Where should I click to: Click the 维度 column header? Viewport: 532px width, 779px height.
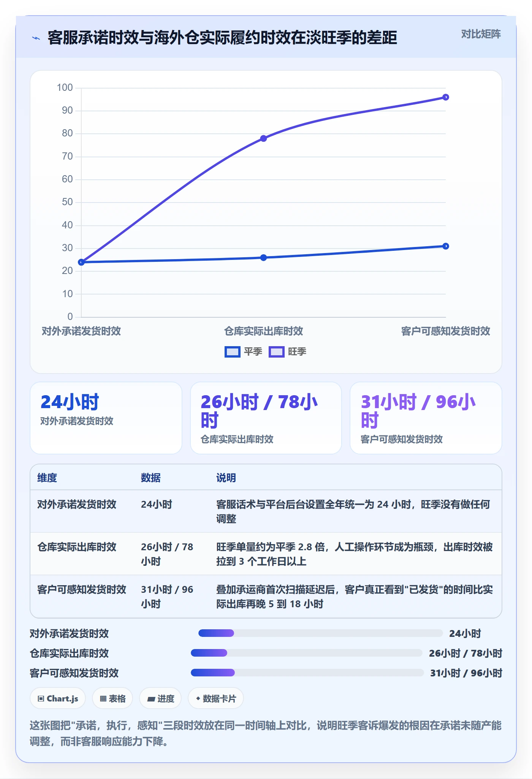click(47, 478)
